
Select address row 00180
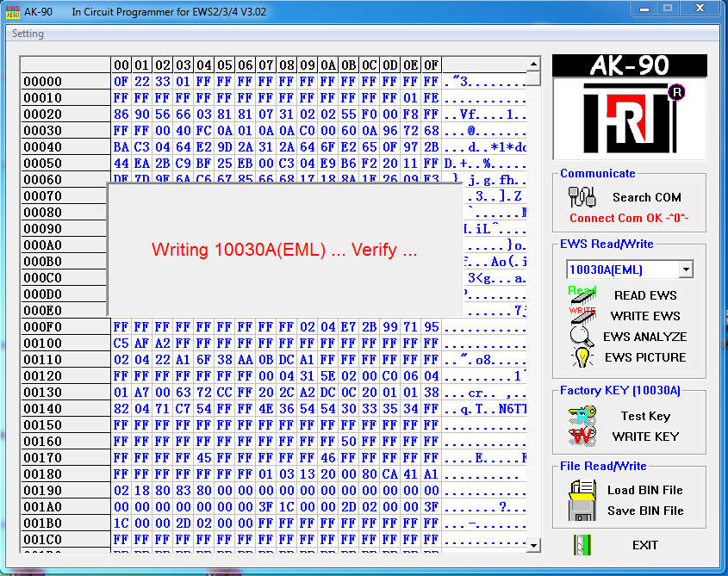coord(65,474)
